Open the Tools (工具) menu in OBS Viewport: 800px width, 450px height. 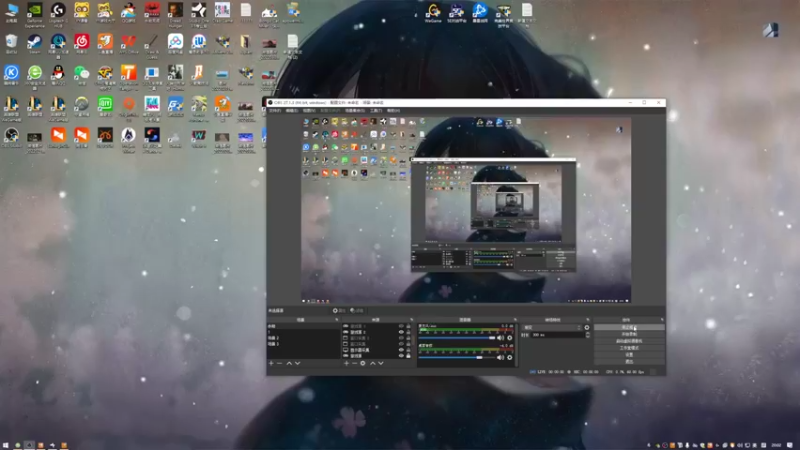click(x=376, y=111)
